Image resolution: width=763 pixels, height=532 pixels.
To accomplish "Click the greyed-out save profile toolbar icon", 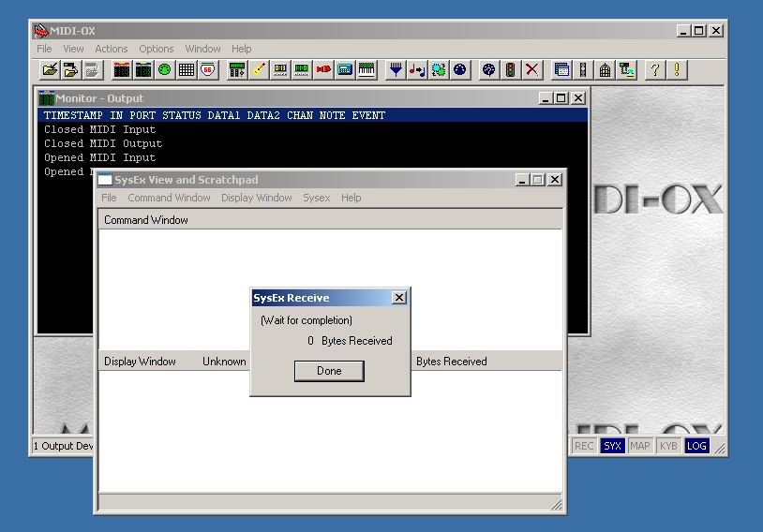I will coord(93,70).
